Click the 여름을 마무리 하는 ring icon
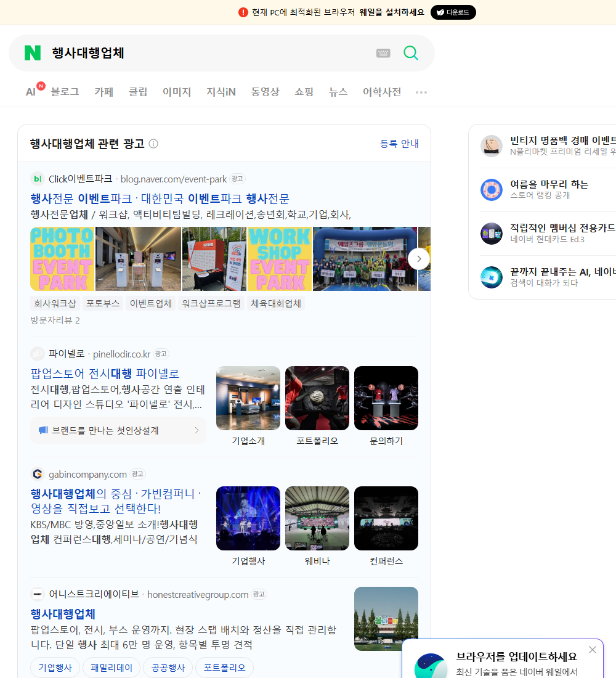Viewport: 616px width, 678px height. [x=492, y=189]
